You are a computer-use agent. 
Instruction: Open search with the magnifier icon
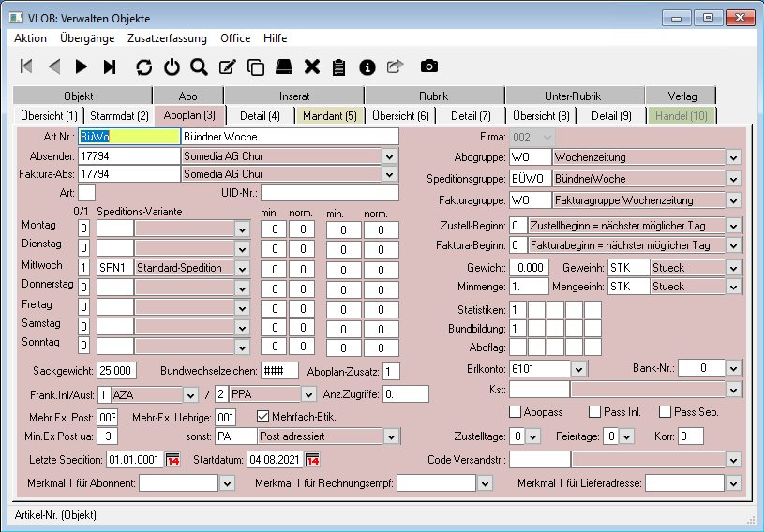[198, 66]
